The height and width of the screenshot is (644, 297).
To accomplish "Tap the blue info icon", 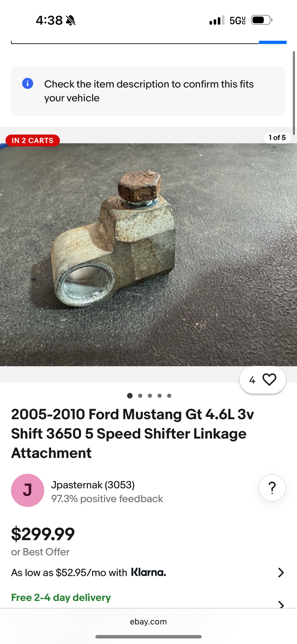I will (x=27, y=83).
